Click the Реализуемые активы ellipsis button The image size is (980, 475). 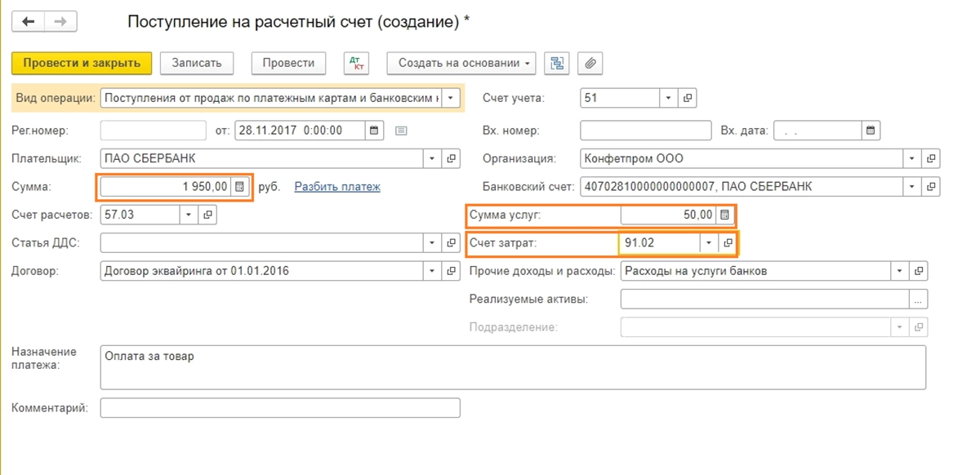click(920, 300)
